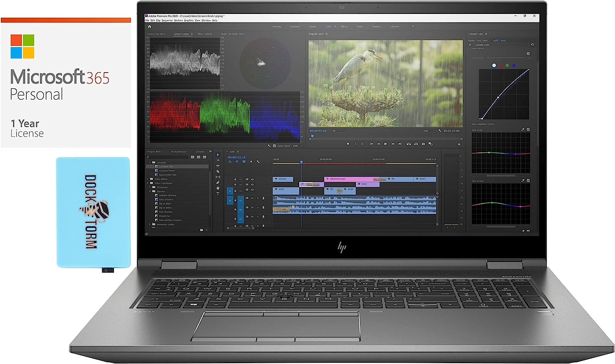Viewport: 615px width, 364px height.
Task: Select the Pen tool in the tools panel
Action: [x=218, y=182]
